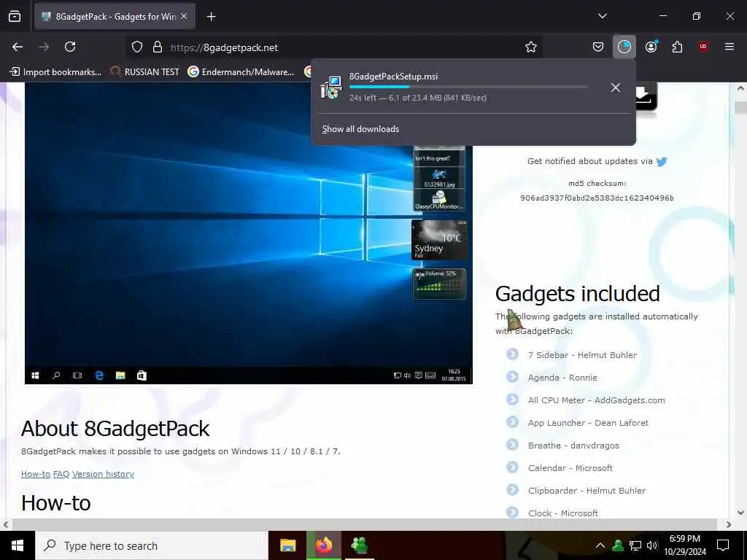The height and width of the screenshot is (560, 747).
Task: Open the Version history link
Action: click(x=103, y=474)
